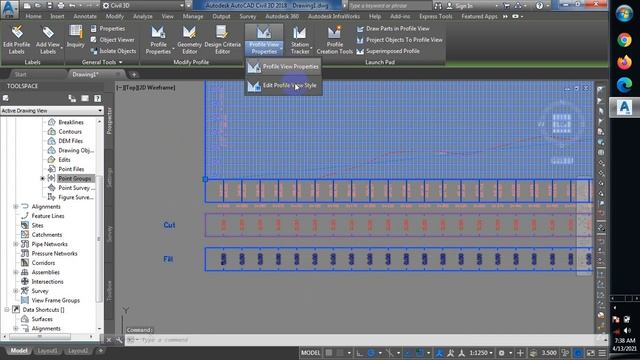Select Corridors in Prospector tree
The width and height of the screenshot is (640, 360).
[43, 263]
